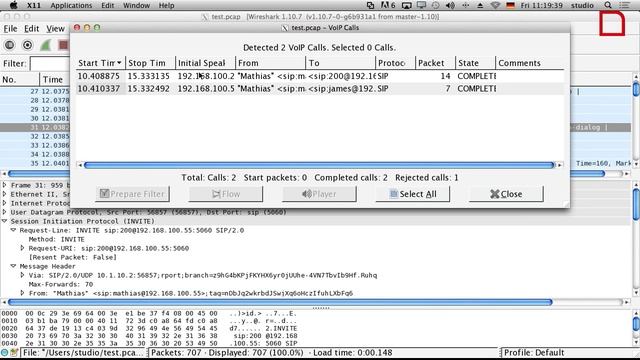Click the red stop capture icon
This screenshot has height=360, width=640.
[63, 45]
